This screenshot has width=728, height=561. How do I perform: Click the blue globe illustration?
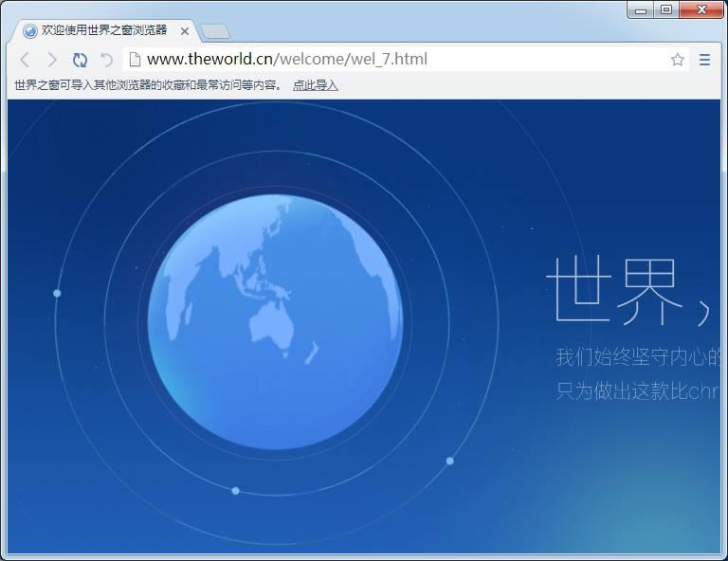[x=275, y=322]
